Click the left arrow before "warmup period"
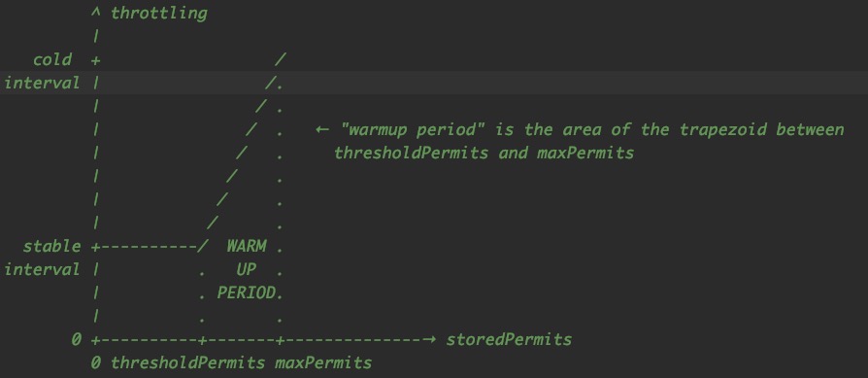The height and width of the screenshot is (378, 868). (x=322, y=130)
